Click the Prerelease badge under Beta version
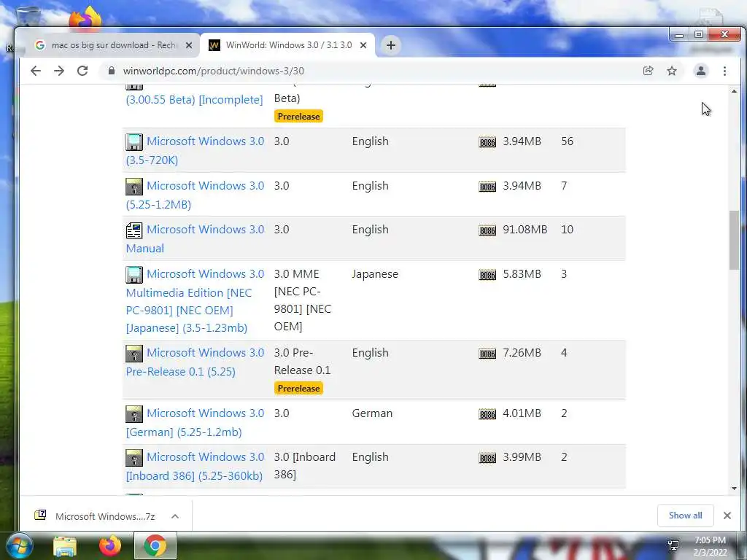 pyautogui.click(x=298, y=116)
